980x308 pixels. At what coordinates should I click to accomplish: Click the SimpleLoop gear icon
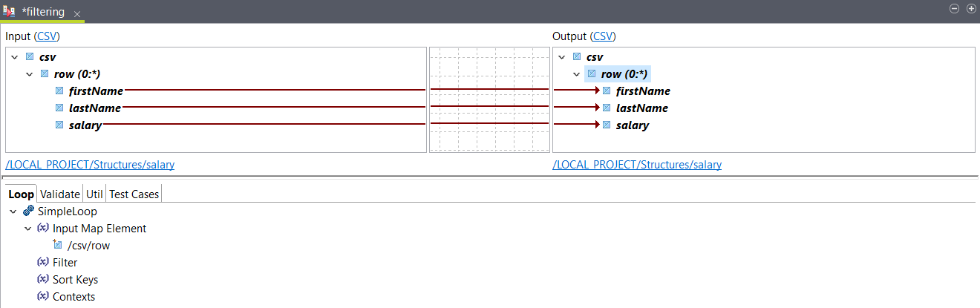coord(28,212)
